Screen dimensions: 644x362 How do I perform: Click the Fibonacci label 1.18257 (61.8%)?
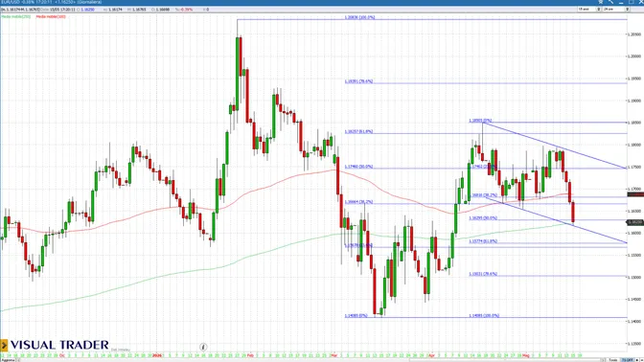click(358, 132)
